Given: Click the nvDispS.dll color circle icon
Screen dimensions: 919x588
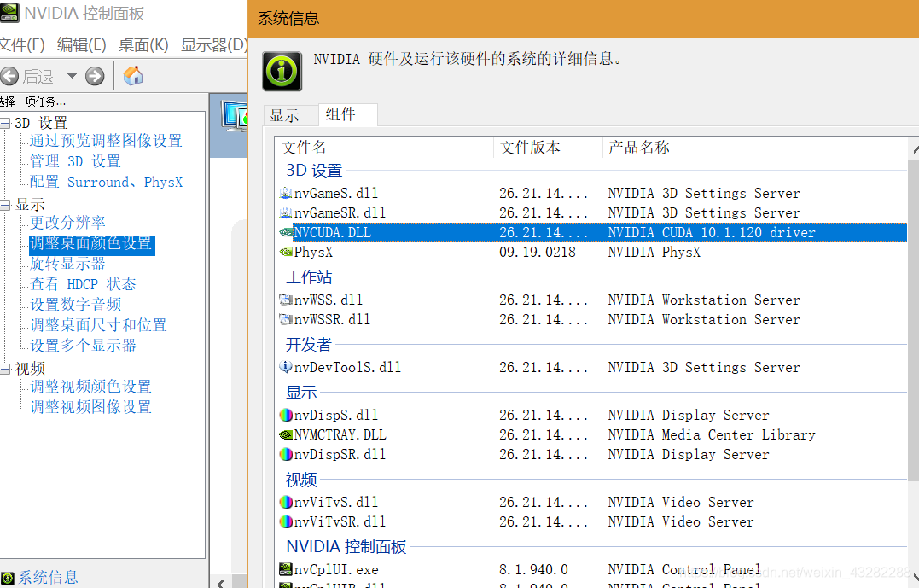Looking at the screenshot, I should tap(286, 415).
